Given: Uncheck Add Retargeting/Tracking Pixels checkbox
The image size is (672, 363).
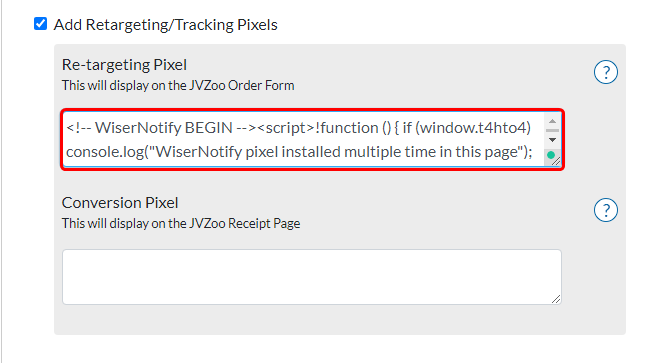Looking at the screenshot, I should [x=40, y=24].
